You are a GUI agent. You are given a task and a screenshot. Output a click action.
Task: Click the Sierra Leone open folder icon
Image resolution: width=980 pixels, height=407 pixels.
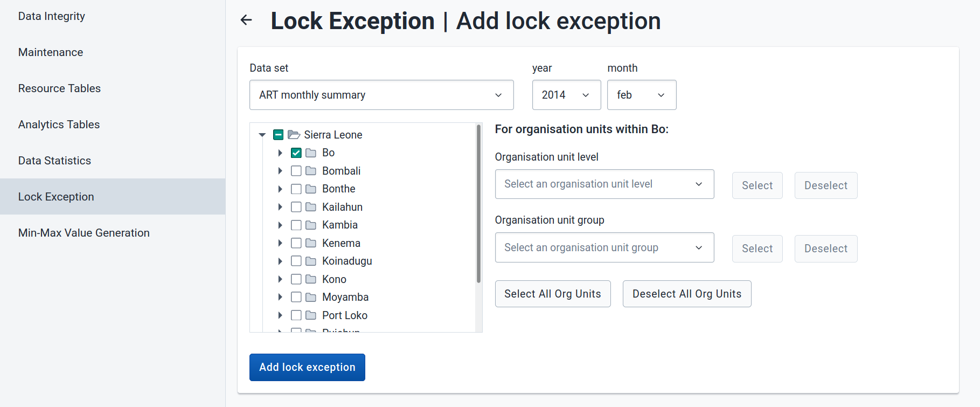pyautogui.click(x=294, y=135)
